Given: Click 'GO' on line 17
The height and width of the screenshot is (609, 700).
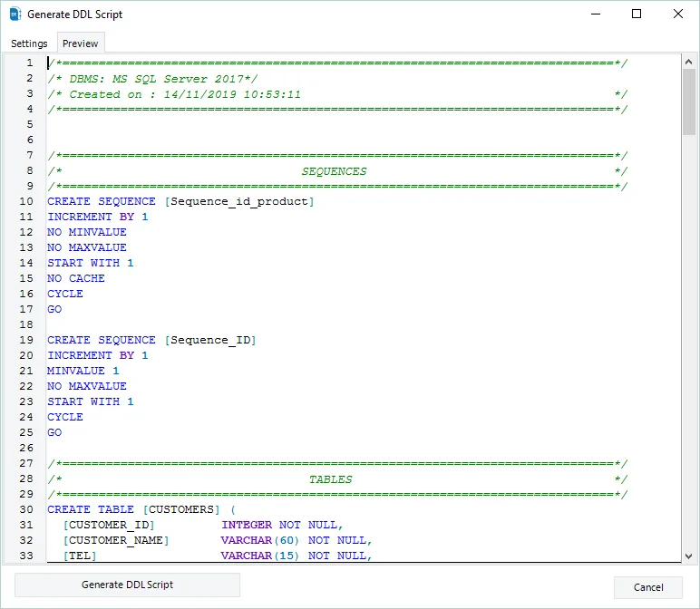Looking at the screenshot, I should (x=54, y=309).
